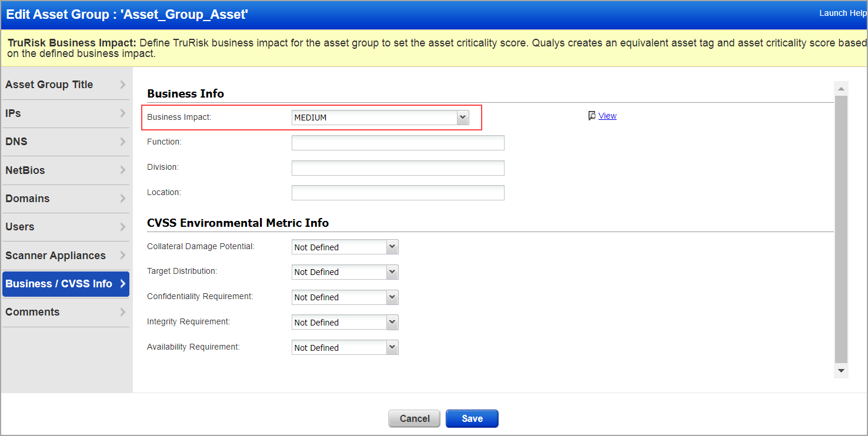This screenshot has width=868, height=436.
Task: Expand Collateral Damage Potential dropdown
Action: click(345, 247)
